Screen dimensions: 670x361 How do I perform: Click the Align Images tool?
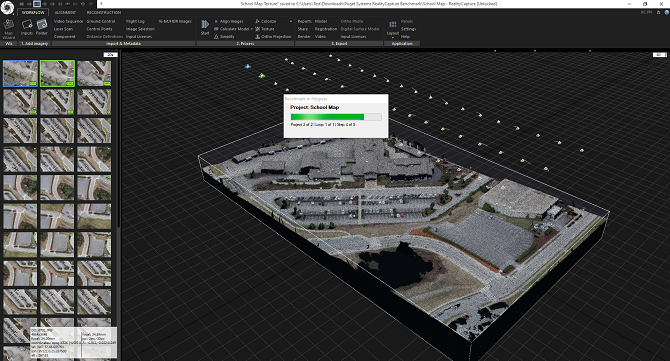point(229,21)
